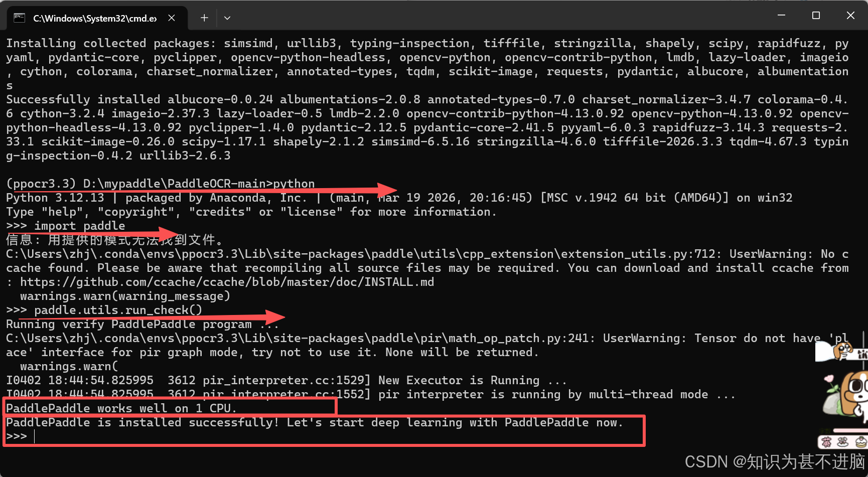The width and height of the screenshot is (868, 477).
Task: Click the "Successfully installed" text
Action: click(x=83, y=99)
